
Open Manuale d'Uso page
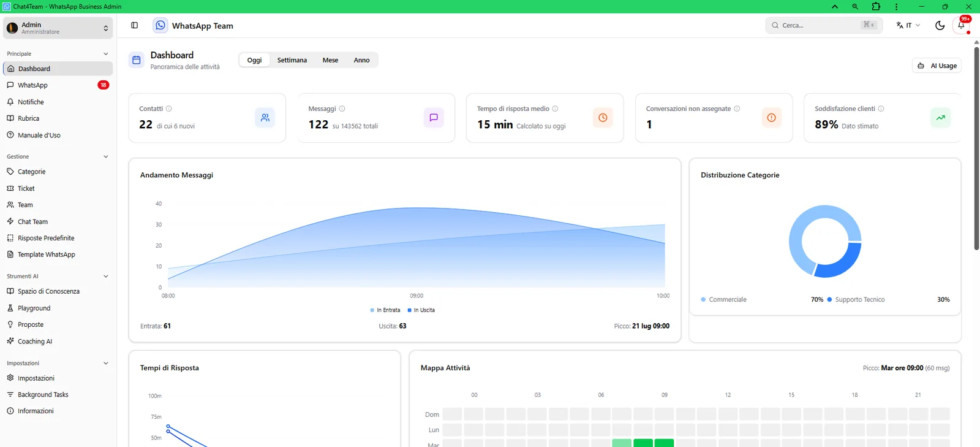[x=58, y=135]
